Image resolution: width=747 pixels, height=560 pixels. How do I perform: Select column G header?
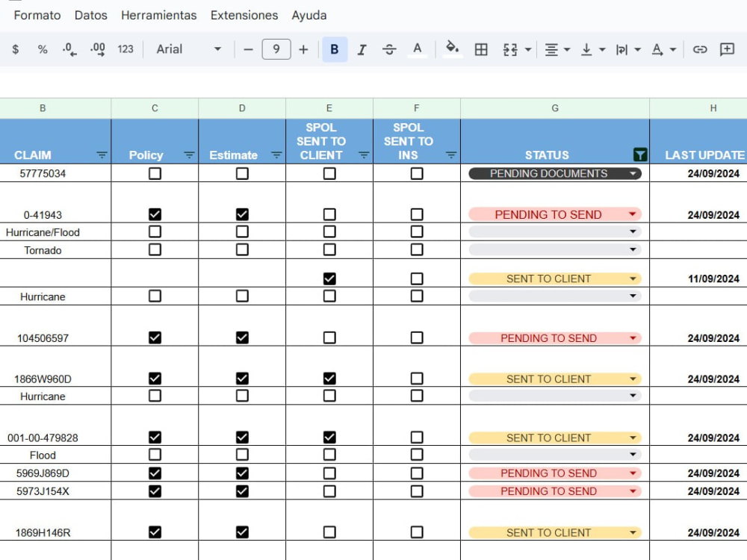pos(555,108)
